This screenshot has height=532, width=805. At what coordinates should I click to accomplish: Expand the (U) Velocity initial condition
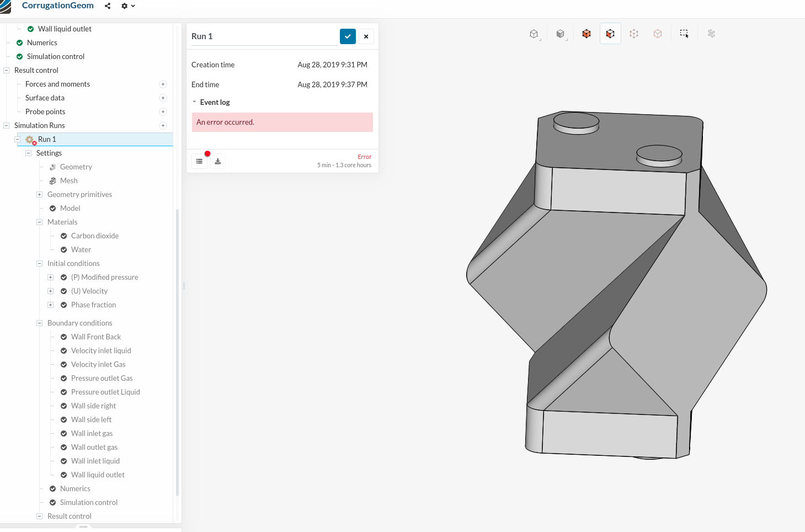point(50,291)
